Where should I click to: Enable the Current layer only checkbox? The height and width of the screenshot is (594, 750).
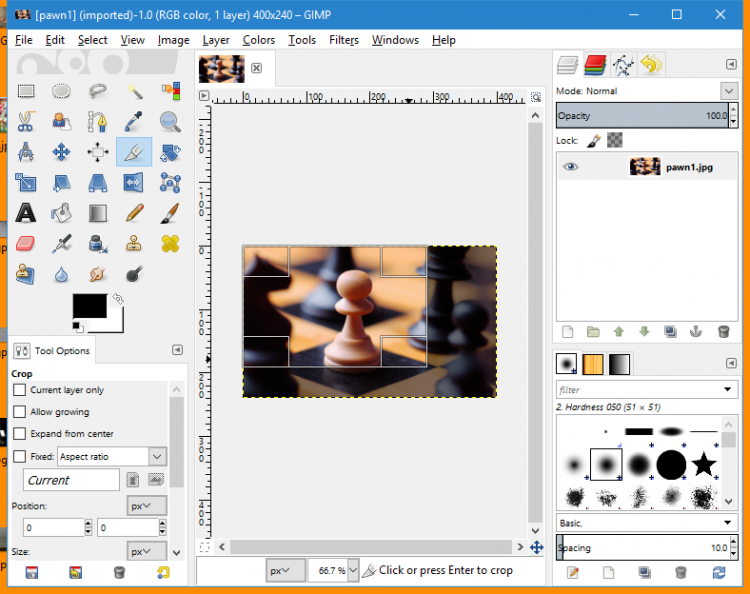19,390
